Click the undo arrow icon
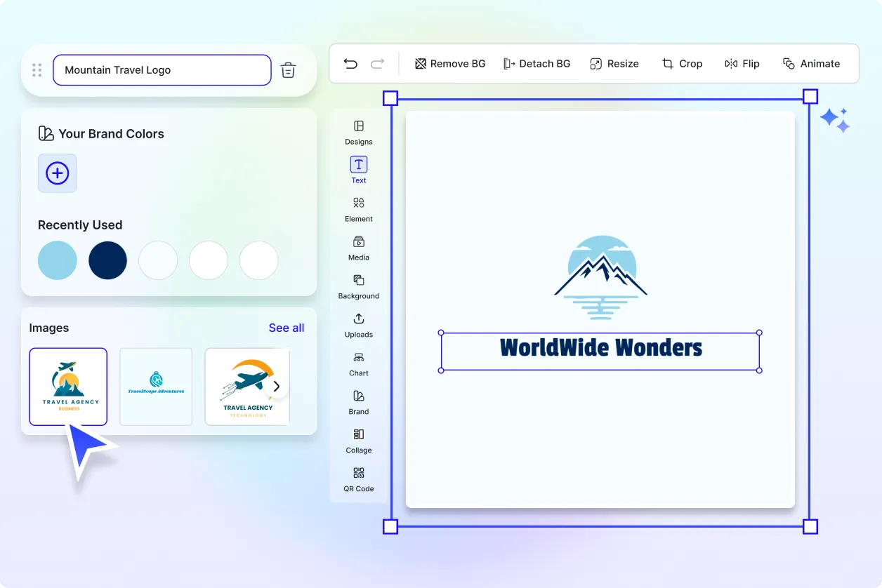882x588 pixels. [350, 64]
